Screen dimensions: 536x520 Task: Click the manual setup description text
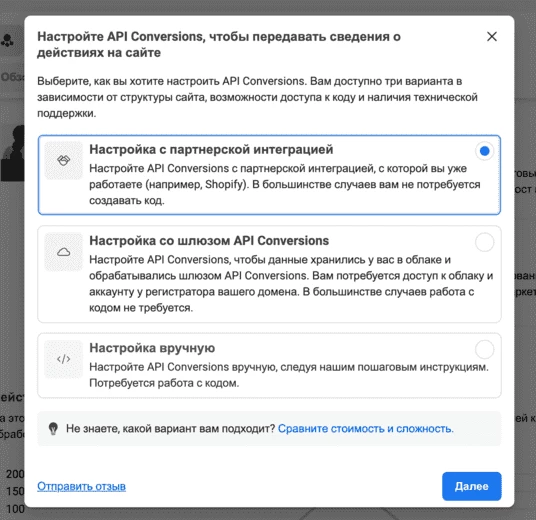289,375
